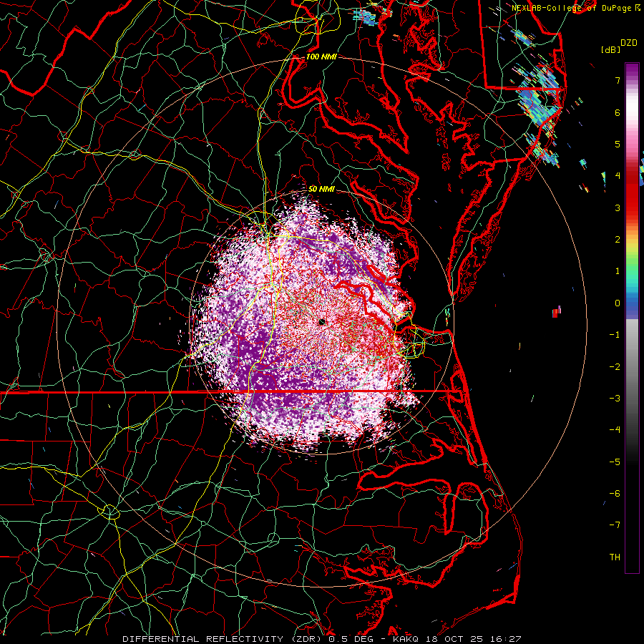644x644 pixels.
Task: Select the 100 NMI range ring label
Action: pos(321,57)
